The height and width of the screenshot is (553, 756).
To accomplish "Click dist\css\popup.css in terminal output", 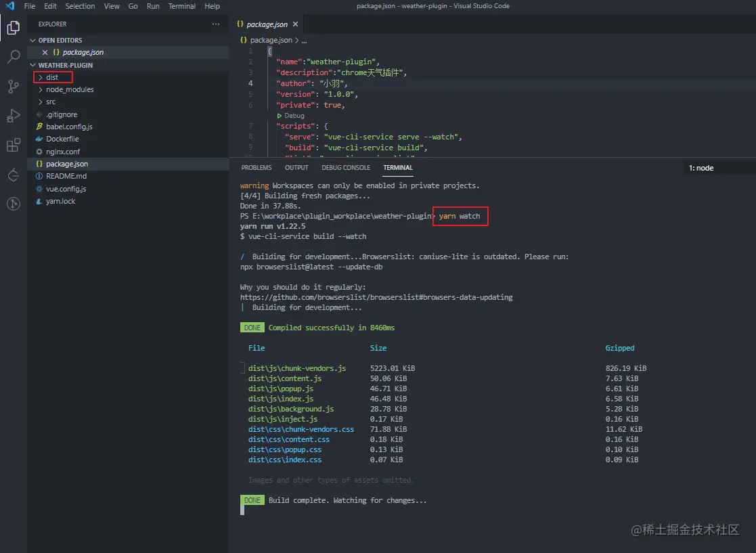I will coord(284,449).
